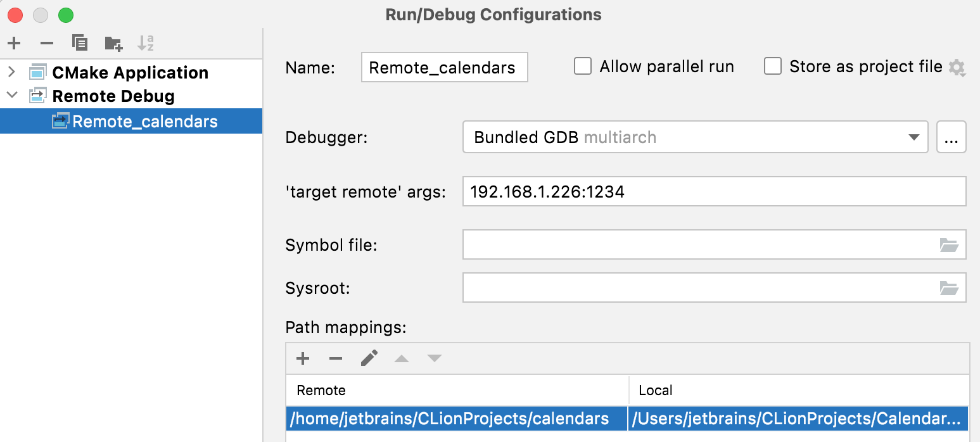The image size is (980, 442).
Task: Open the Debugger dropdown
Action: click(x=914, y=137)
